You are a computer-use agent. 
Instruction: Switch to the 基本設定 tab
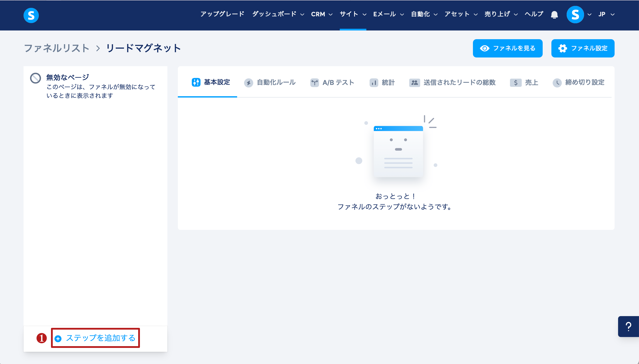pos(211,82)
